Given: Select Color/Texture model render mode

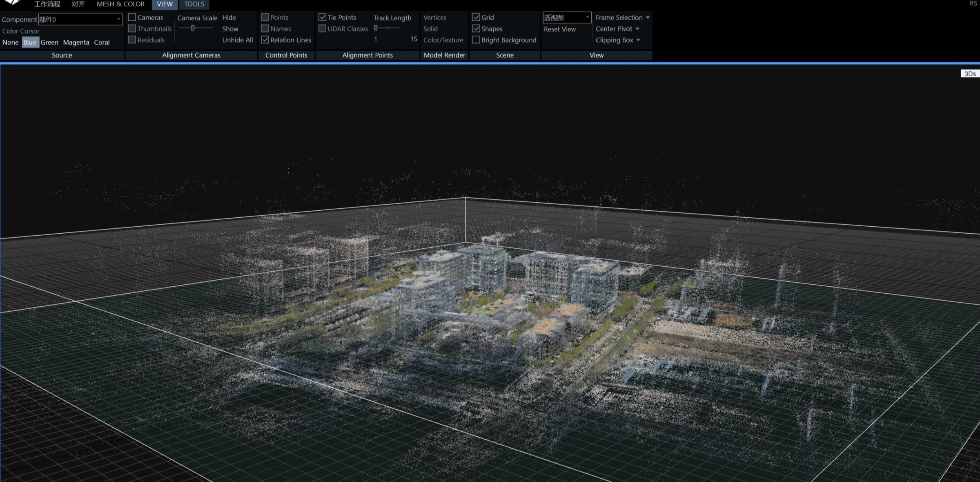Looking at the screenshot, I should [443, 40].
